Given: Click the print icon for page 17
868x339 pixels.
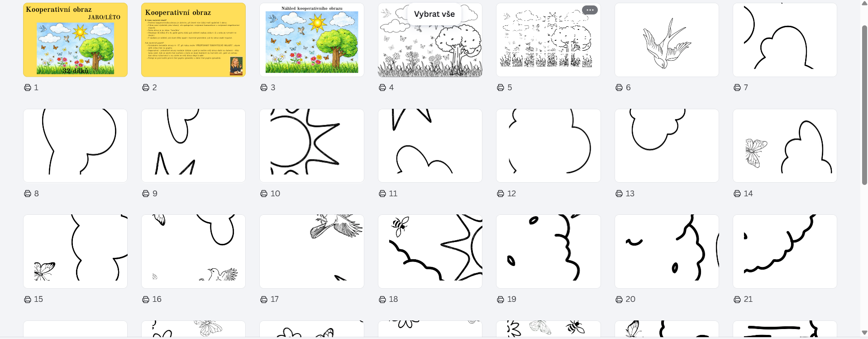Looking at the screenshot, I should click(x=264, y=299).
